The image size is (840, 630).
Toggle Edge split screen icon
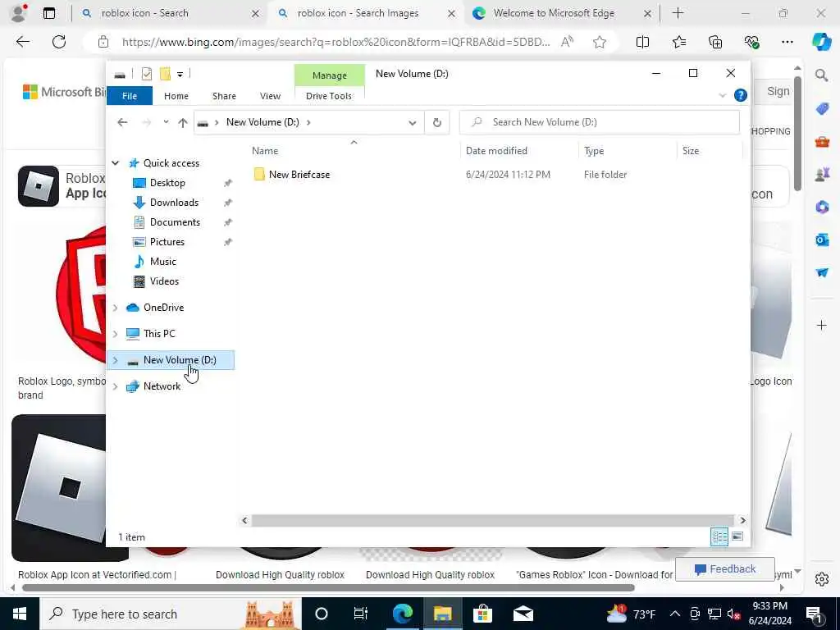[x=642, y=42]
